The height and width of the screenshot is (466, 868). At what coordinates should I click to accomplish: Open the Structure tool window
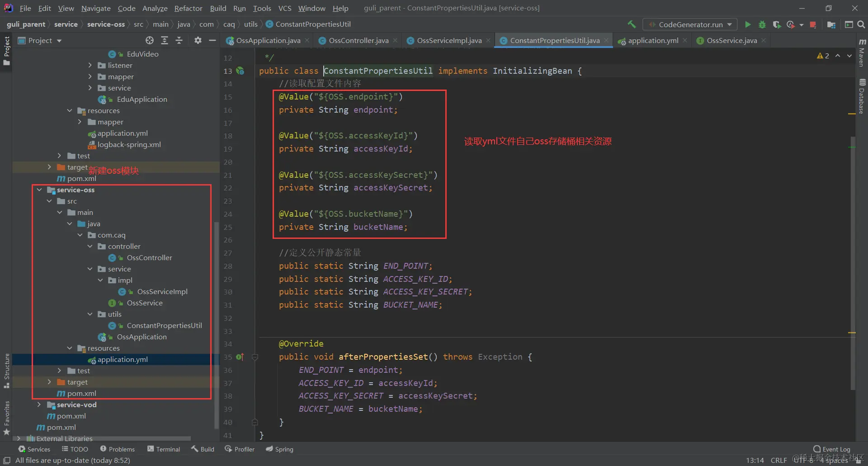pyautogui.click(x=7, y=371)
